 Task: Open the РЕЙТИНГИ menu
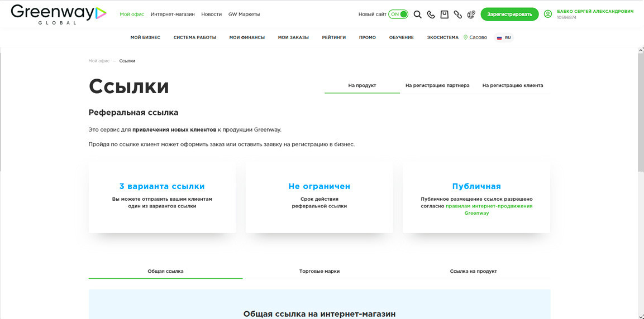[334, 37]
